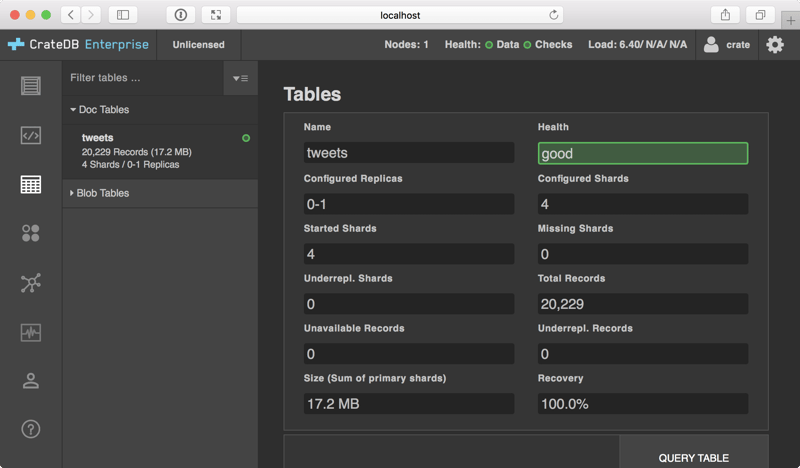Image resolution: width=800 pixels, height=468 pixels.
Task: Open a new Safari tab
Action: (790, 20)
